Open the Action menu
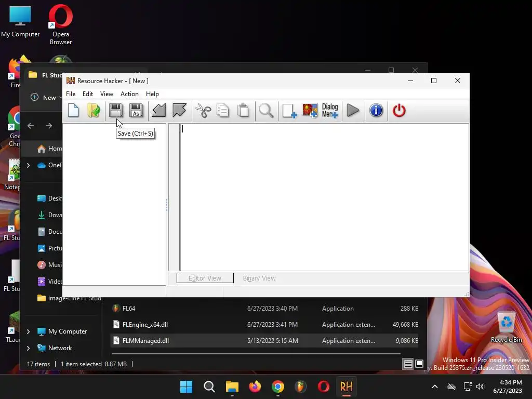Image resolution: width=532 pixels, height=399 pixels. point(129,94)
